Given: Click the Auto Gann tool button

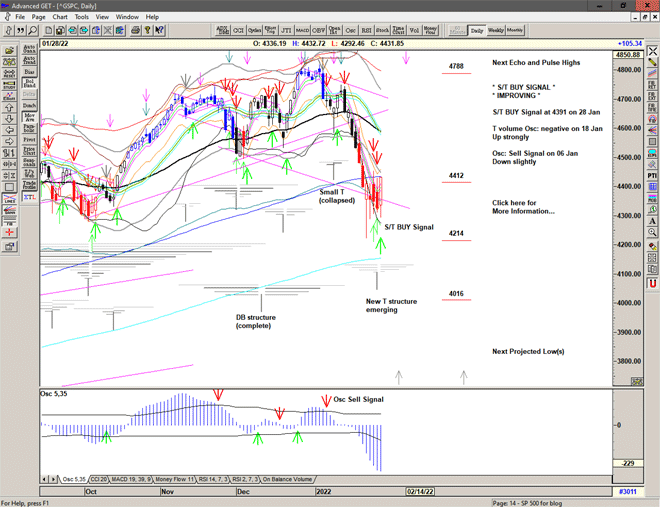Looking at the screenshot, I should pos(29,50).
